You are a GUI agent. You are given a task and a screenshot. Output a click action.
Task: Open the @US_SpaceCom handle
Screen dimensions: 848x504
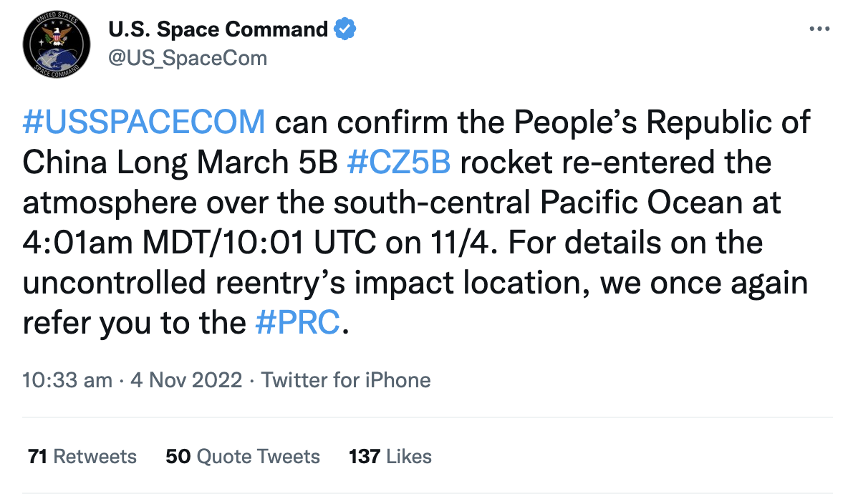click(188, 58)
